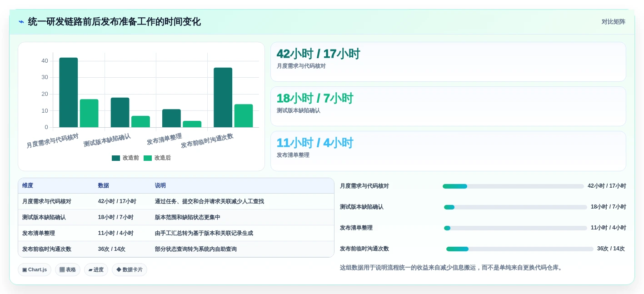Click the 改造前 bar for 月度需求与代码核对
Screen dimensions: 644x294
point(69,93)
